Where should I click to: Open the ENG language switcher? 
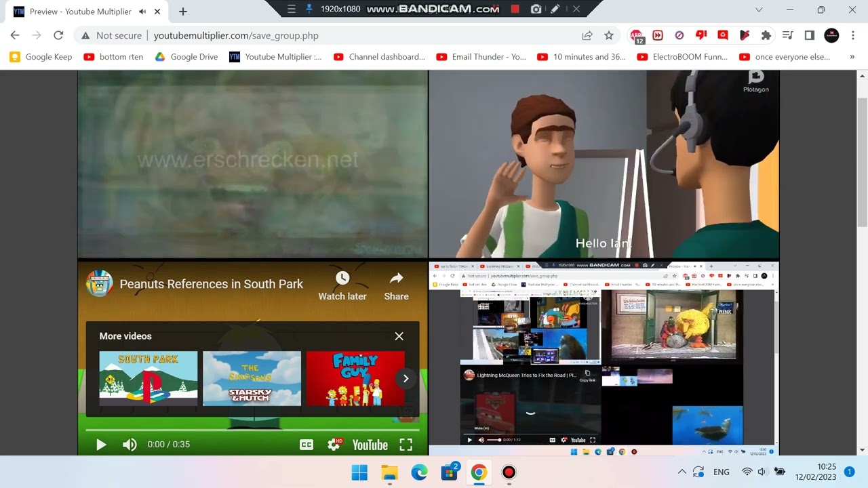click(x=722, y=472)
